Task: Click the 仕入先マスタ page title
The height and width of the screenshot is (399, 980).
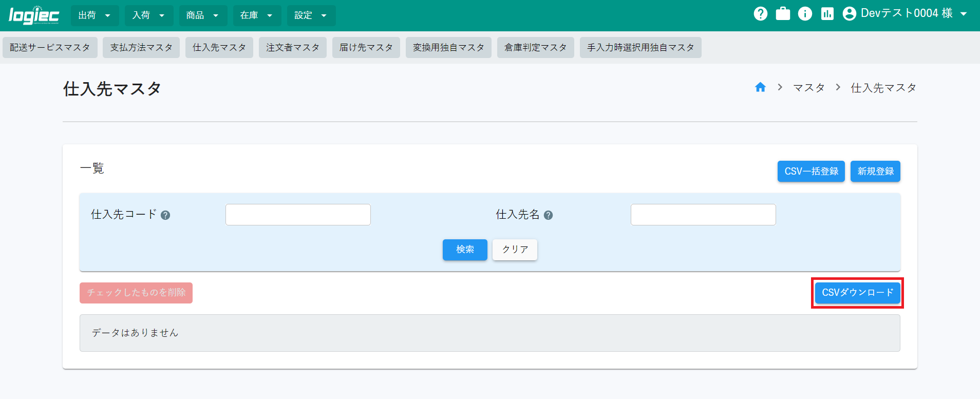Action: (112, 88)
